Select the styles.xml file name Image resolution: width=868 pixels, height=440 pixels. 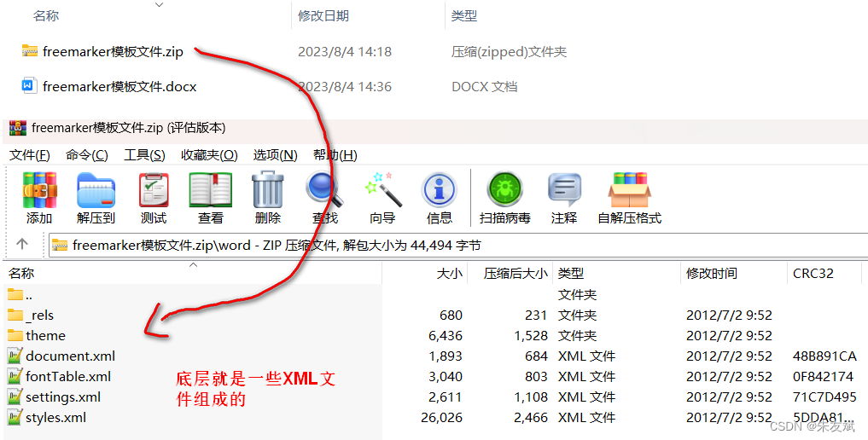(x=56, y=417)
